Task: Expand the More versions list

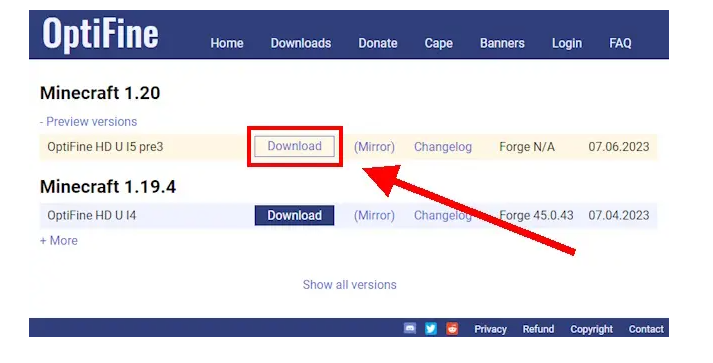Action: tap(59, 240)
